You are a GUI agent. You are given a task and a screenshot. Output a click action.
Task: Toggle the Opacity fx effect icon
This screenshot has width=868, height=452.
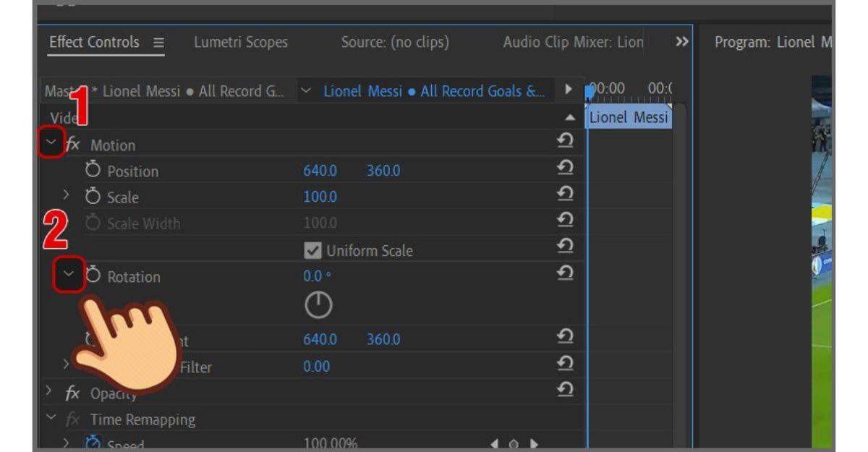[x=73, y=393]
